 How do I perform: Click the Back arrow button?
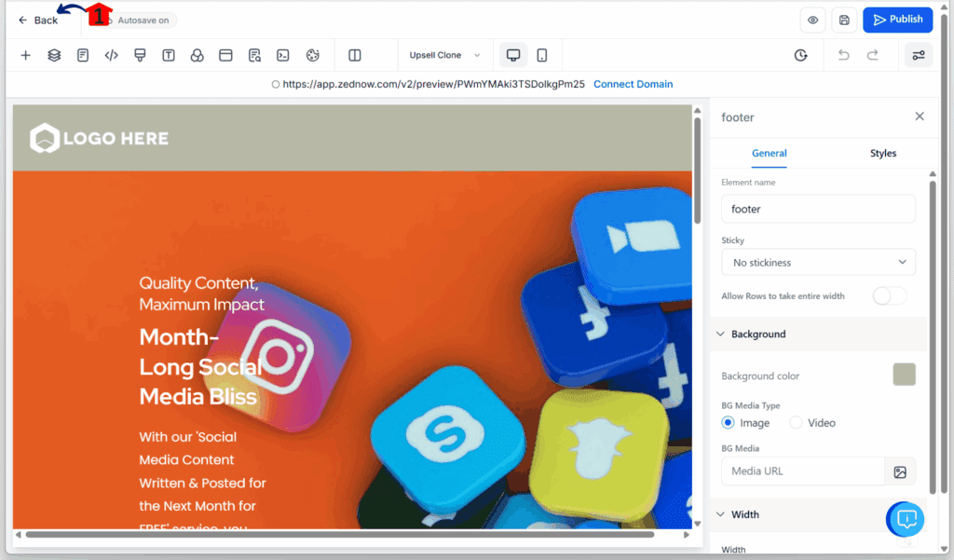pos(37,20)
